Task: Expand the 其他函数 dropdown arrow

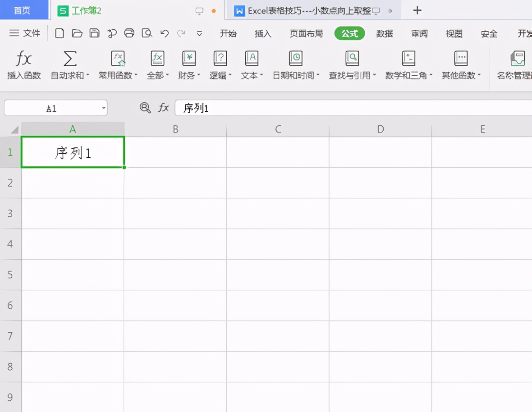Action: click(479, 75)
